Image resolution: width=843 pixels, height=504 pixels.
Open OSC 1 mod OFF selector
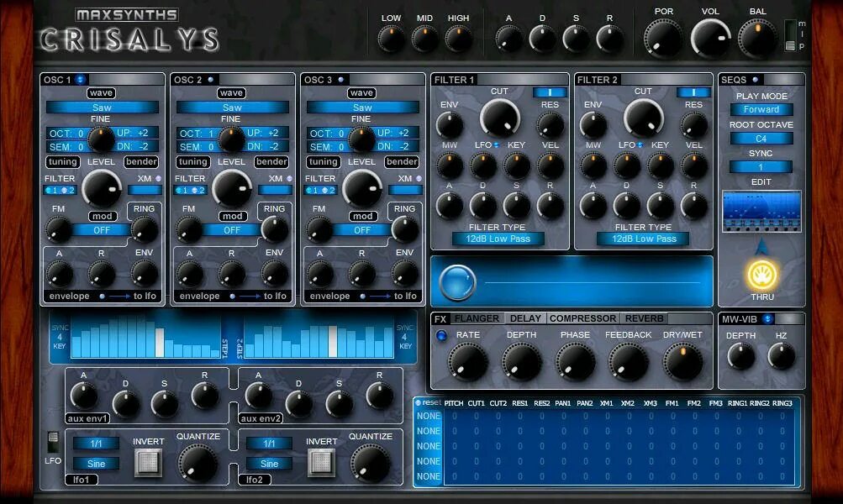[x=102, y=230]
